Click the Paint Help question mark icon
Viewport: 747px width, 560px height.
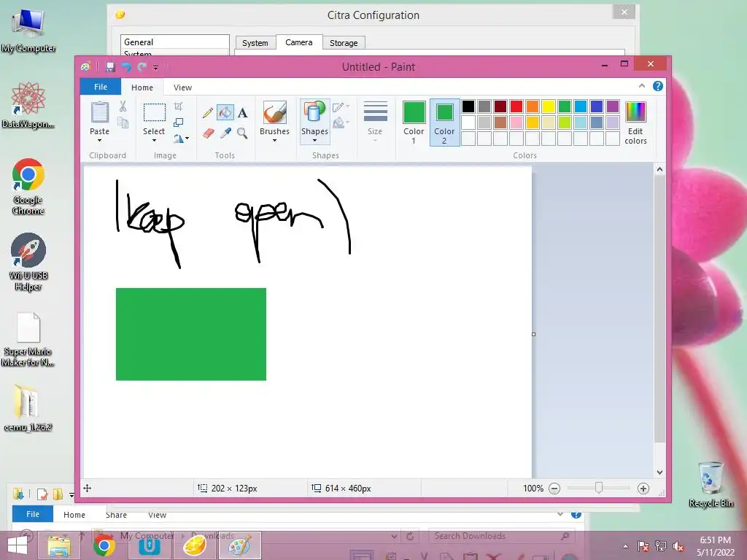(658, 86)
